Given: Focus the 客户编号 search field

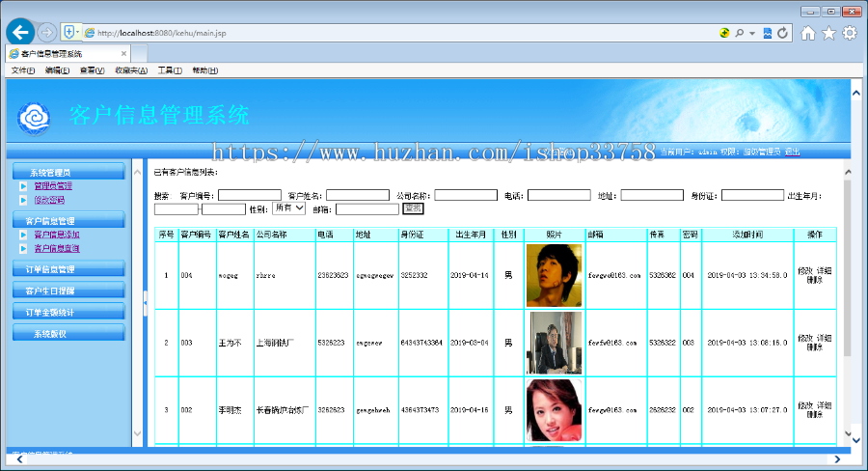Looking at the screenshot, I should 250,195.
